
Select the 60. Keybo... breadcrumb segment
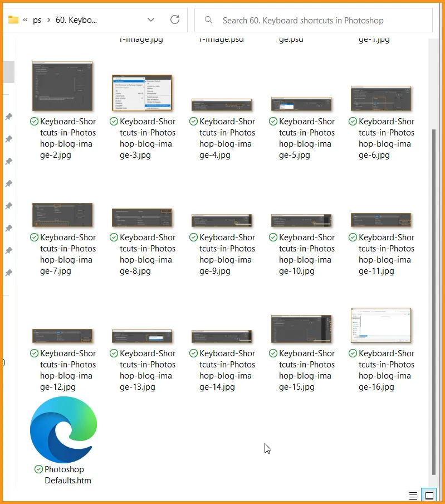pos(76,20)
